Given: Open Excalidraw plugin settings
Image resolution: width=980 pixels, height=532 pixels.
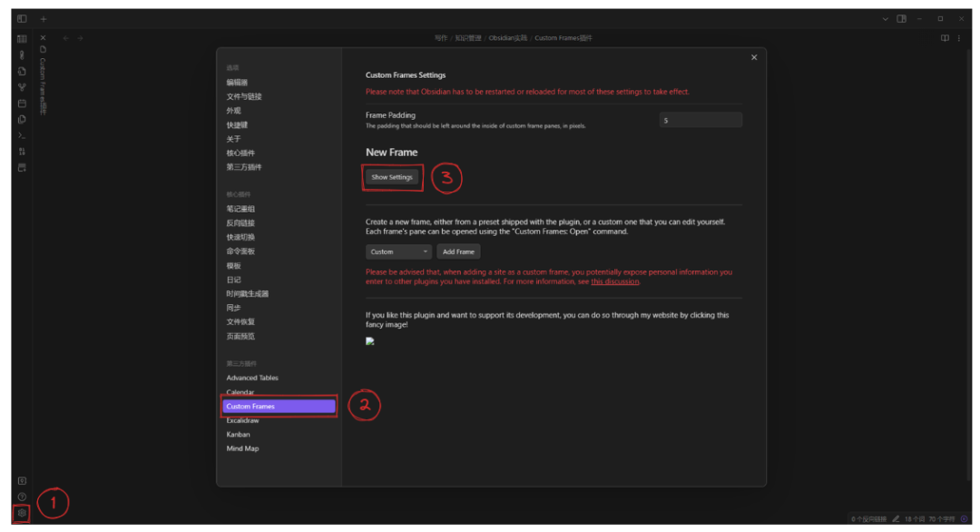Looking at the screenshot, I should 242,420.
